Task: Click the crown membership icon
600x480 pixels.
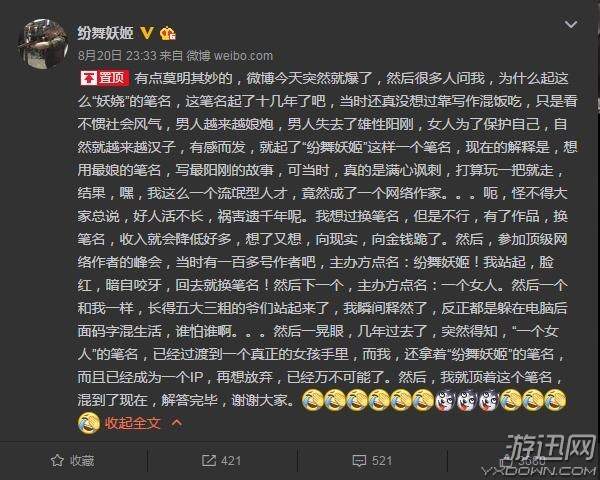Action: point(168,34)
